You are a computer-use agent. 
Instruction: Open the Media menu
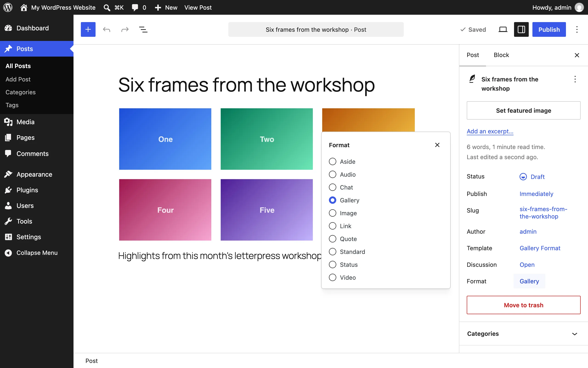37,122
